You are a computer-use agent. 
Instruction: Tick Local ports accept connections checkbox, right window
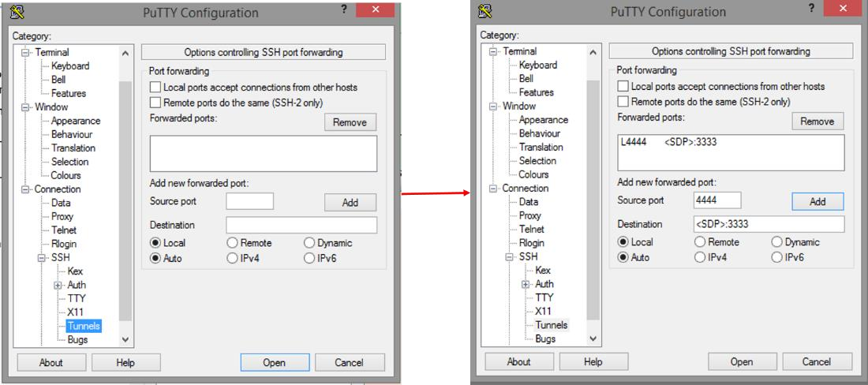(623, 86)
